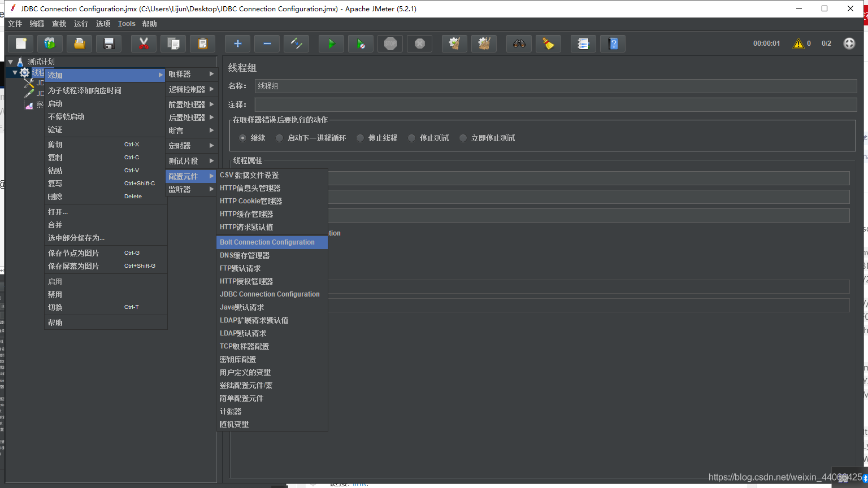Click the Shutdown toolbar icon
This screenshot has width=868, height=488.
point(419,43)
